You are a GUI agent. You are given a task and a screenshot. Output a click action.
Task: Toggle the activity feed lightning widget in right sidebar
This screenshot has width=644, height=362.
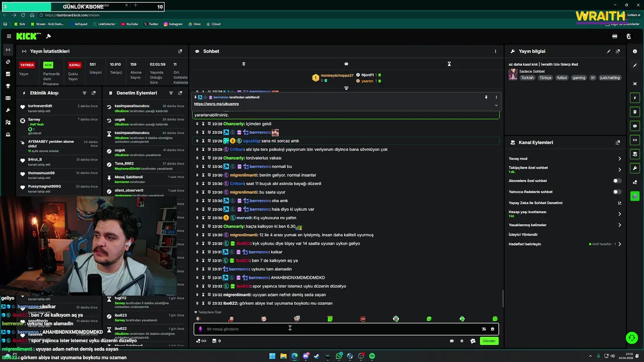click(x=635, y=98)
